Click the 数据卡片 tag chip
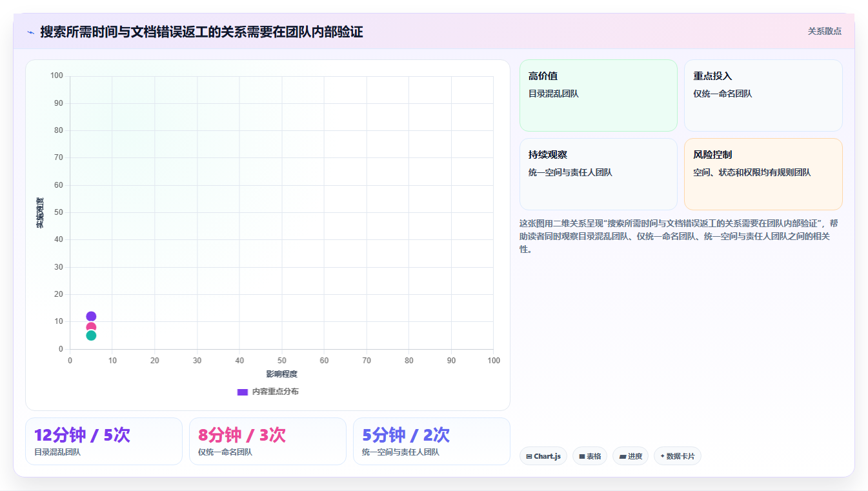This screenshot has width=868, height=491. point(678,456)
